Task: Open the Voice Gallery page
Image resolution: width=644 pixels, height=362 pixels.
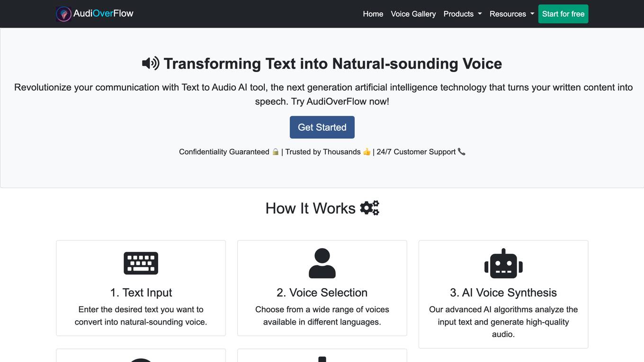Action: pos(413,14)
